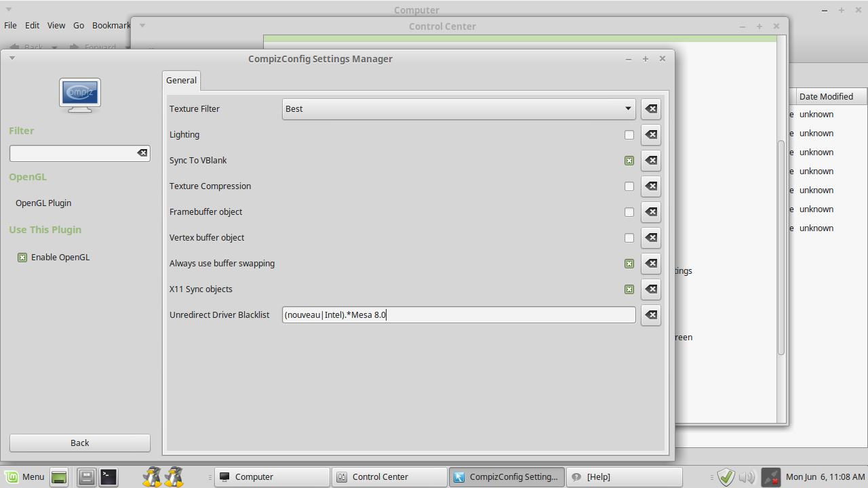
Task: Enable Vertex buffer object
Action: click(629, 238)
